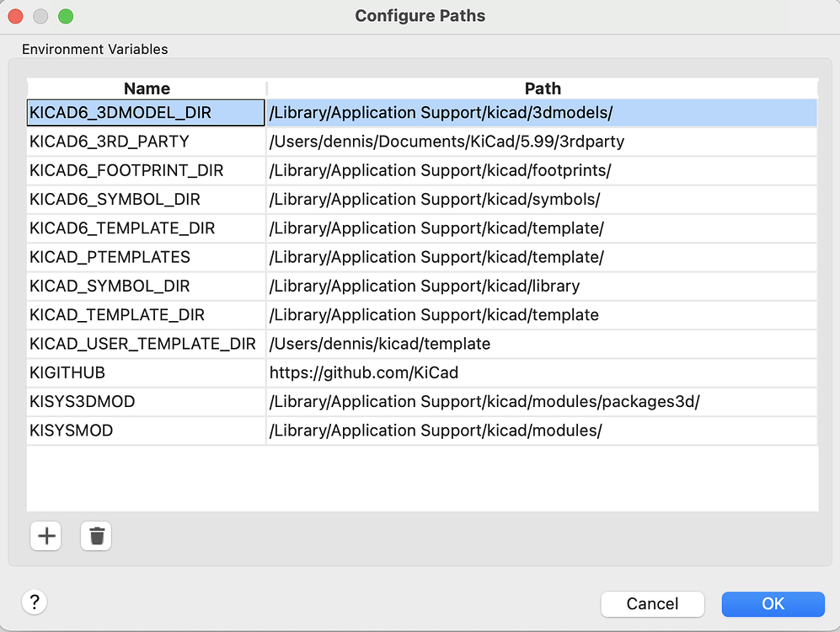840x632 pixels.
Task: Cancel the Configure Paths dialog
Action: pyautogui.click(x=652, y=603)
